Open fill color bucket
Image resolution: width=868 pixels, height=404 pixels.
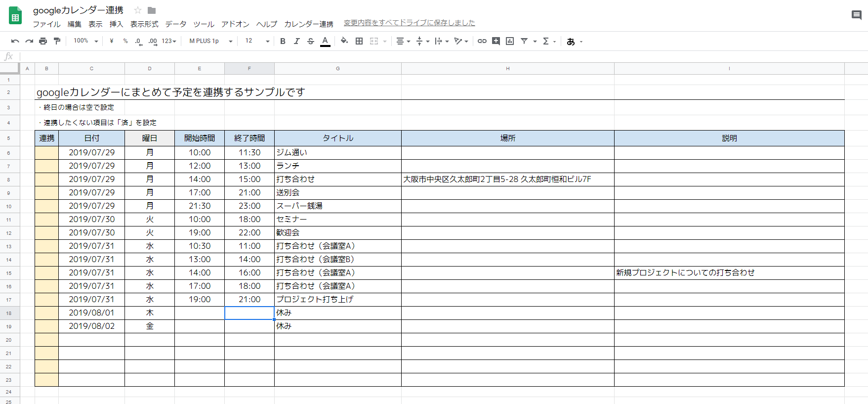(x=344, y=41)
